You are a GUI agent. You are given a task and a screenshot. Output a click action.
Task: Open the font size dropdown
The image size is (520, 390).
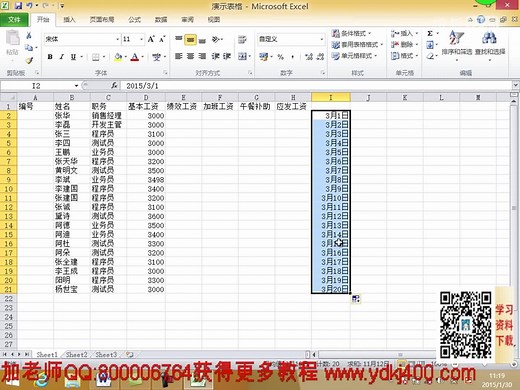coord(142,39)
